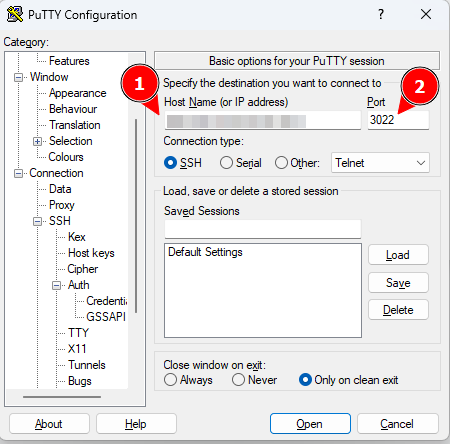
Task: Click the PuTTY icon in title bar
Action: (x=15, y=15)
